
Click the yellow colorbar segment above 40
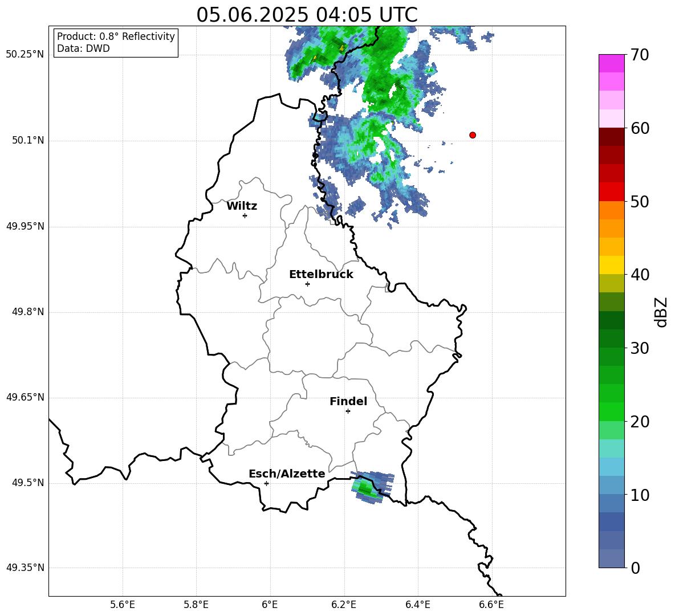pos(612,265)
